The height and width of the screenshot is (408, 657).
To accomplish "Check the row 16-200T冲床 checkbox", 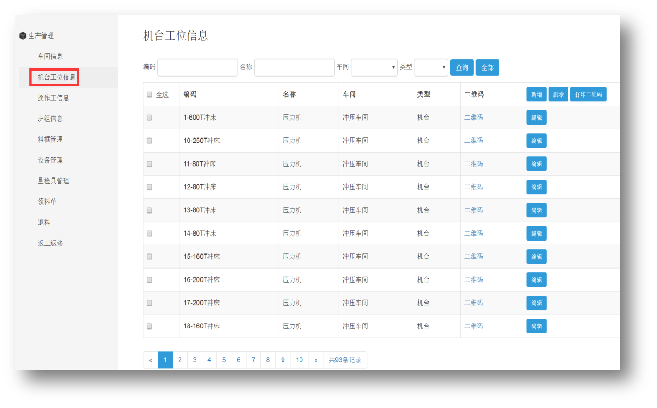I will tap(149, 280).
